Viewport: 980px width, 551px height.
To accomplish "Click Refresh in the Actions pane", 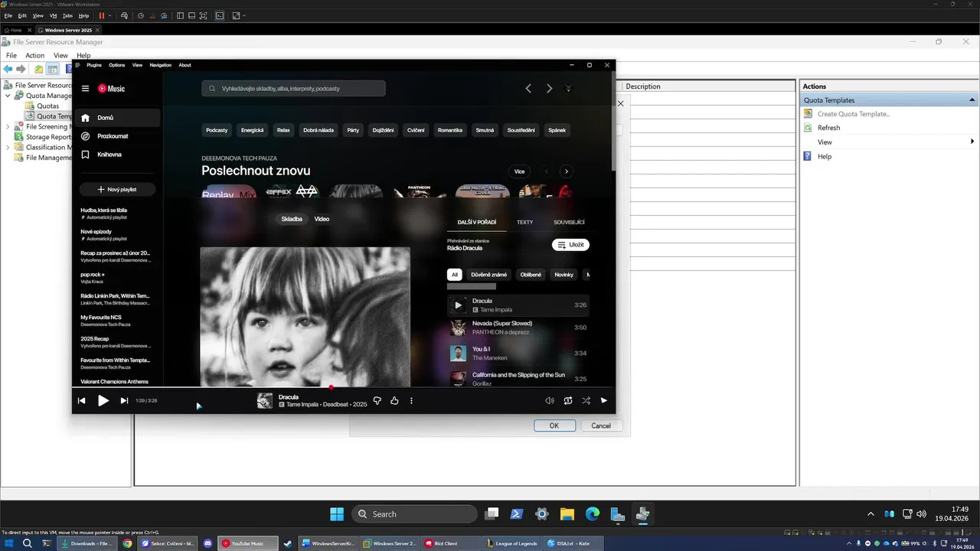I will (828, 128).
